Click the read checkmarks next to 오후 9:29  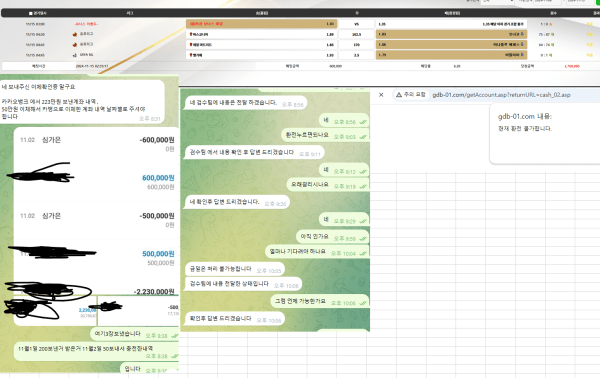363,221
